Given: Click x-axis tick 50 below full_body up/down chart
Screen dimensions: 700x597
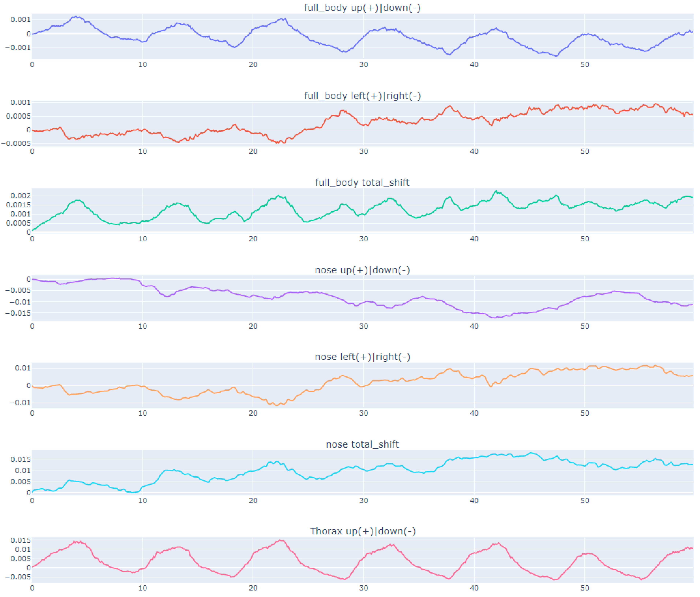Looking at the screenshot, I should point(585,65).
